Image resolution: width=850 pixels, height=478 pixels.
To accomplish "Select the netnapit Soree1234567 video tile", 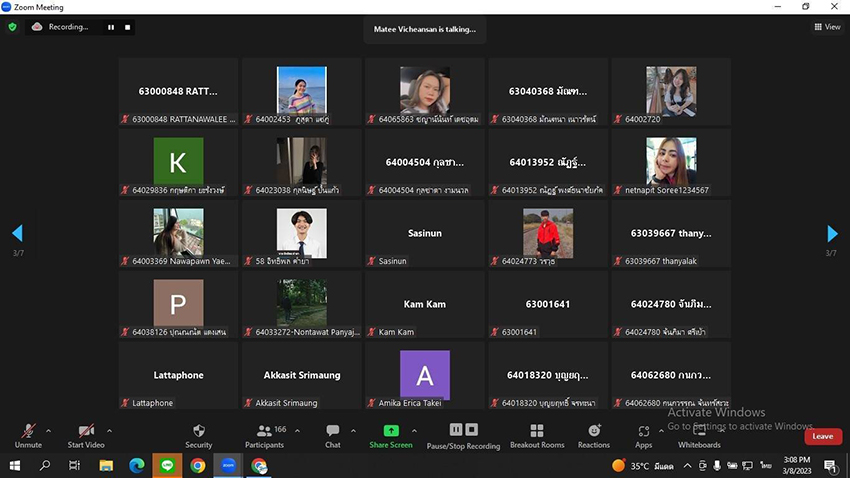I will click(671, 163).
